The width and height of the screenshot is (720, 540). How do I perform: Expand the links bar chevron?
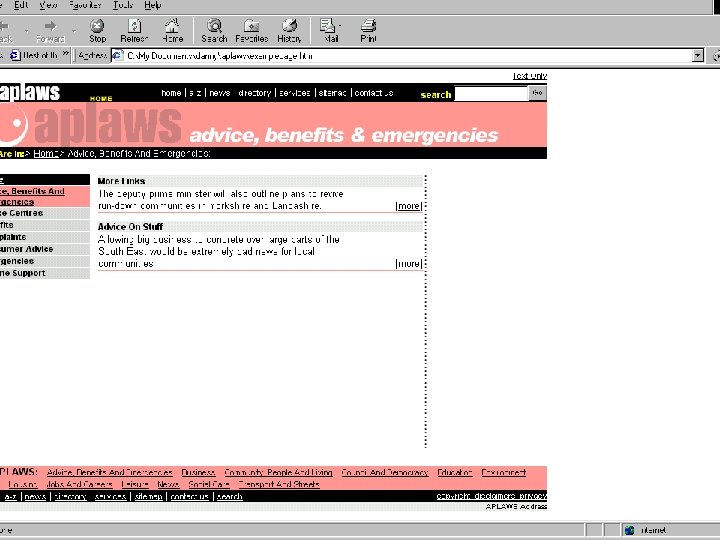pos(66,54)
